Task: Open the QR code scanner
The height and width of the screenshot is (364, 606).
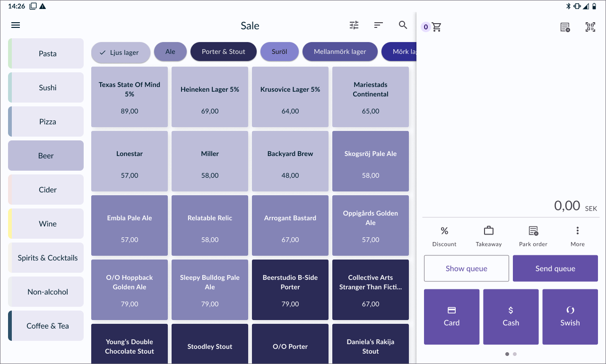Action: pos(590,27)
